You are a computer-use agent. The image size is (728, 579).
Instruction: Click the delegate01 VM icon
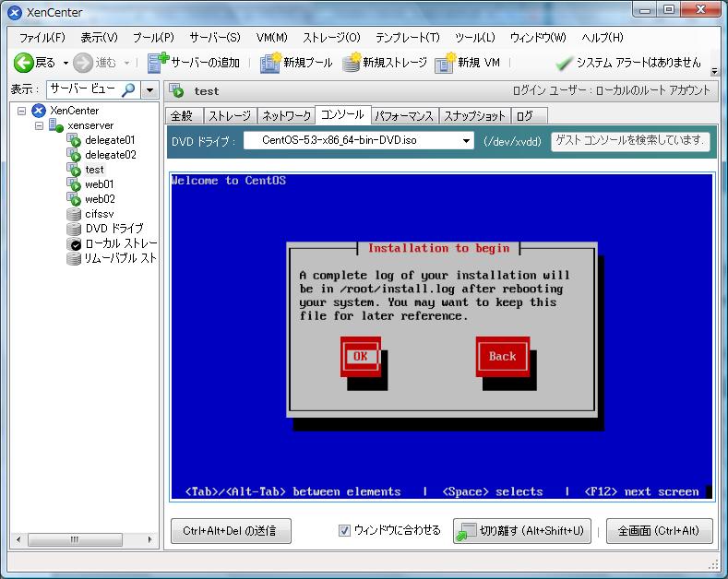coord(74,140)
